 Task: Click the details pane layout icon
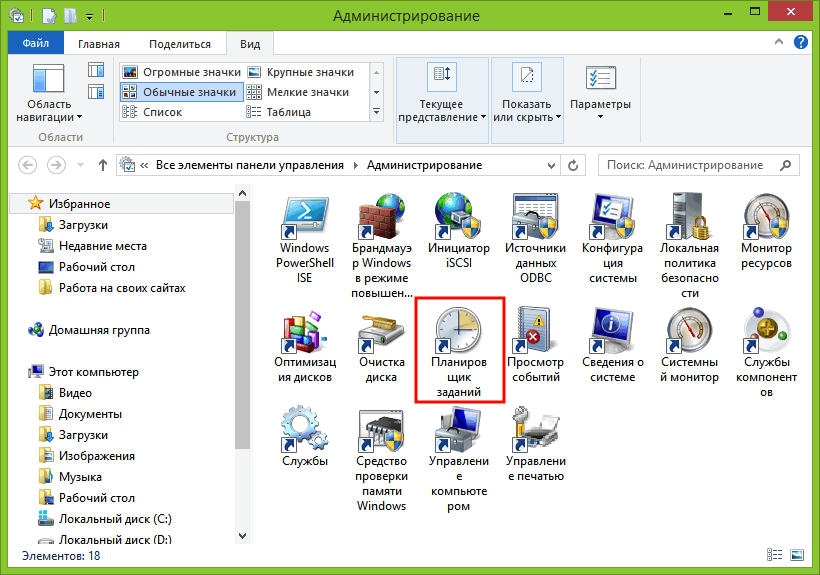pos(96,92)
